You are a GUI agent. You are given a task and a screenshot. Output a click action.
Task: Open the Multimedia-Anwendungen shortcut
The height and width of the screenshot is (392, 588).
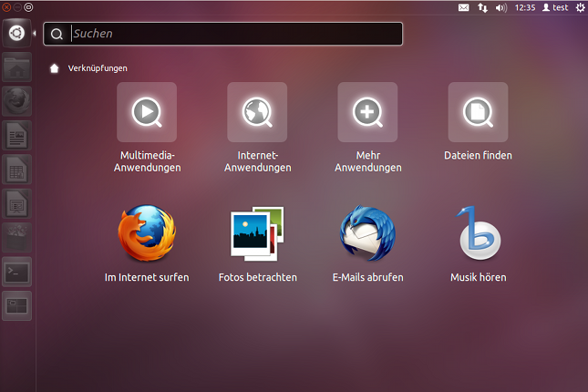(x=147, y=128)
